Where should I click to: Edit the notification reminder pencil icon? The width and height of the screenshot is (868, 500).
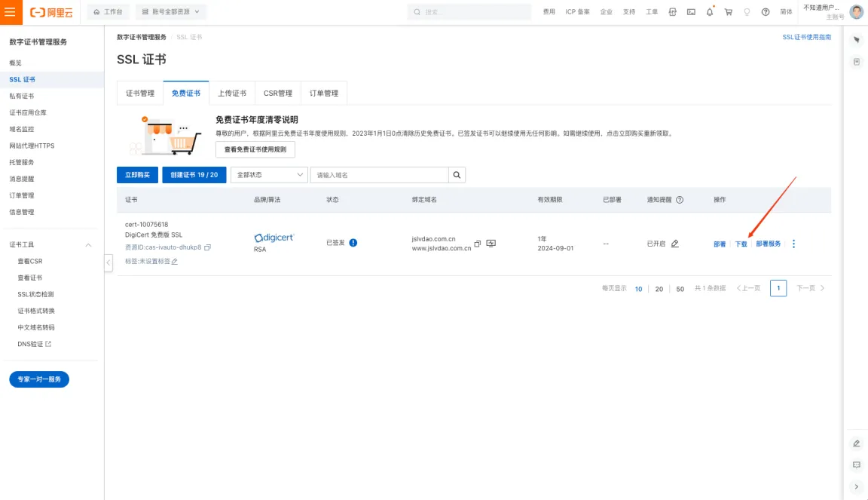[x=675, y=244]
